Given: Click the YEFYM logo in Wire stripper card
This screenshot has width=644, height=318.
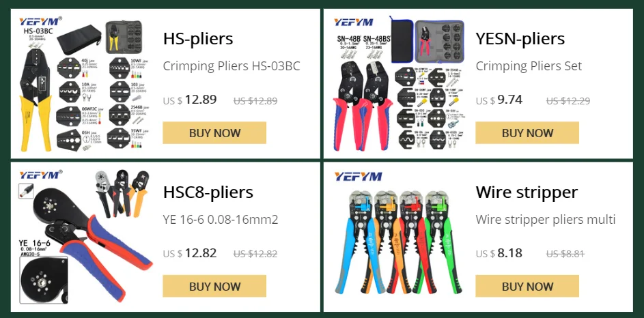Looking at the screenshot, I should click(358, 177).
